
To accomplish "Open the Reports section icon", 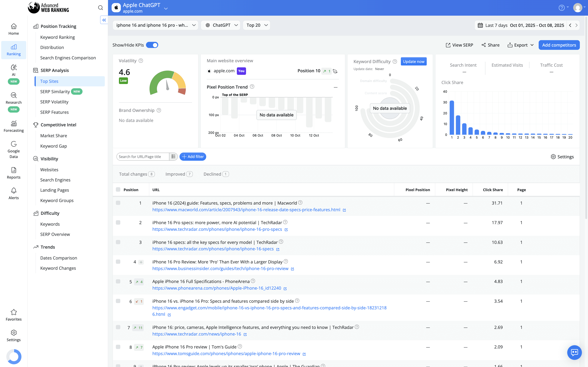I will coord(14,170).
